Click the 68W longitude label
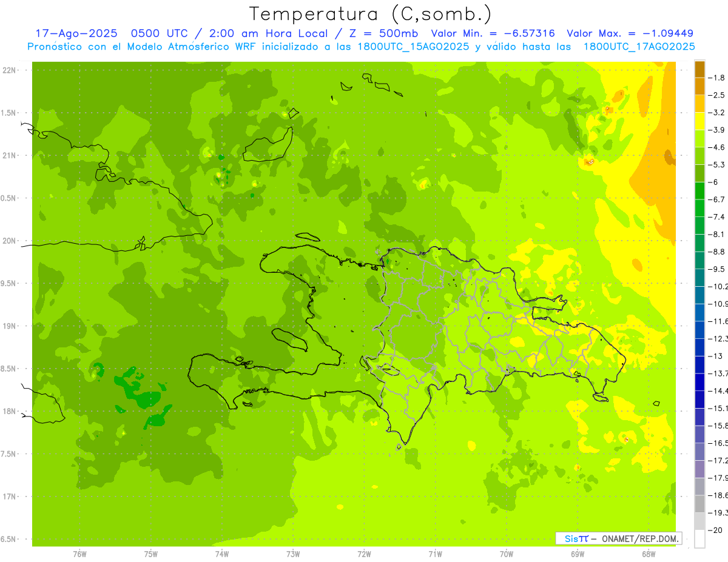Viewport: 728px width, 562px height. coord(648,554)
